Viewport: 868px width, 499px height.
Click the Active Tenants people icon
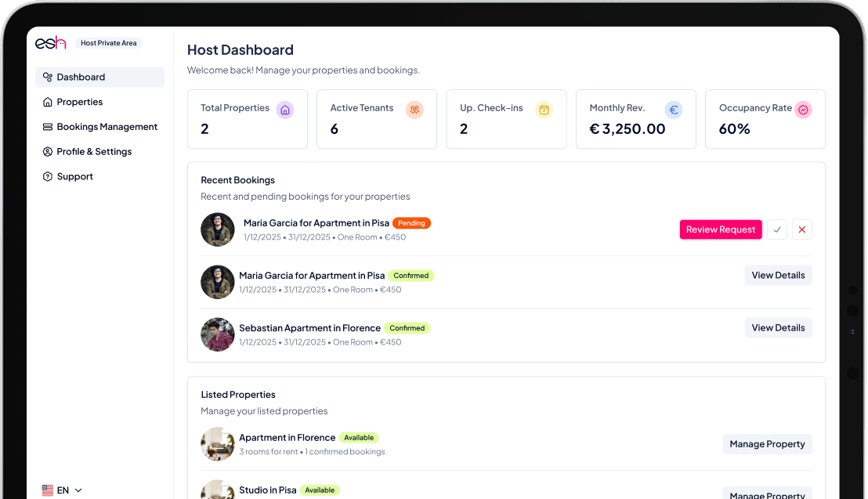pos(414,110)
